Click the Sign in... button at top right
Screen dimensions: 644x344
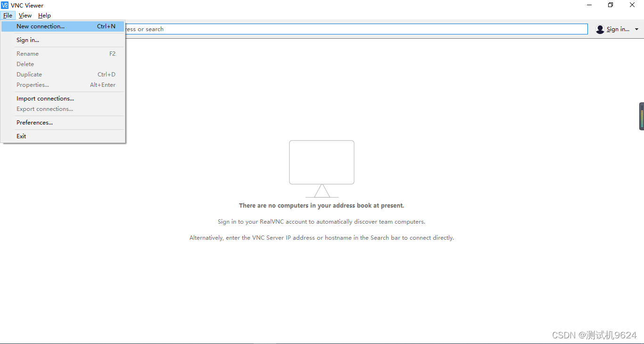(618, 29)
